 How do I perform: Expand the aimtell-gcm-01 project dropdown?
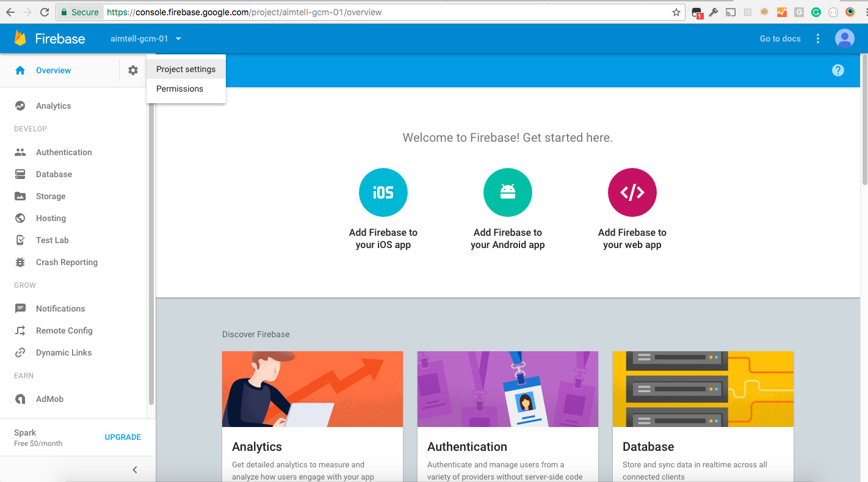(146, 38)
